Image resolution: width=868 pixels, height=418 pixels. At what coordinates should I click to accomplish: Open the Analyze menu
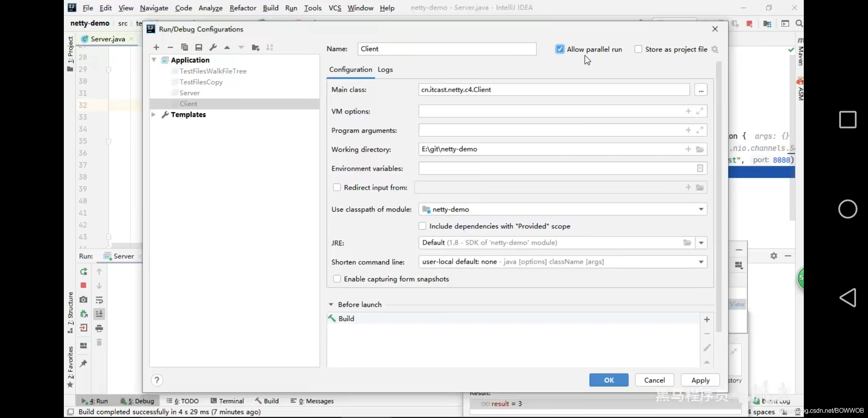[210, 8]
